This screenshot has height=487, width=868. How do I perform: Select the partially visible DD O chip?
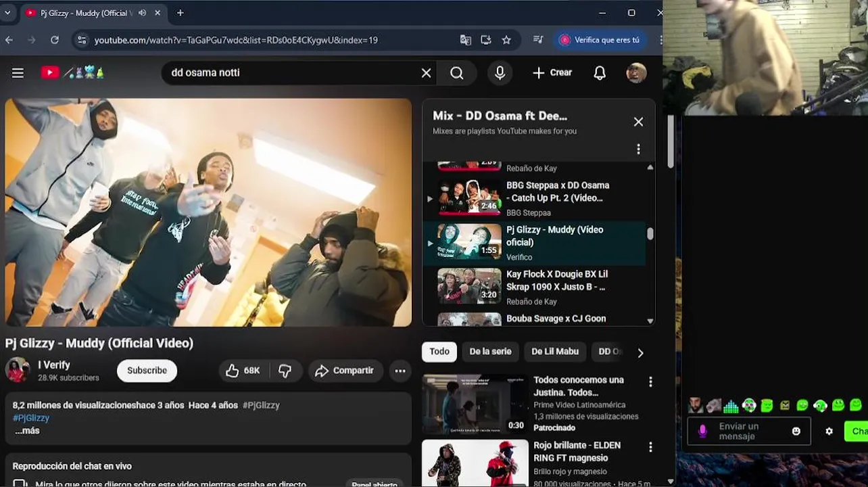(x=608, y=352)
